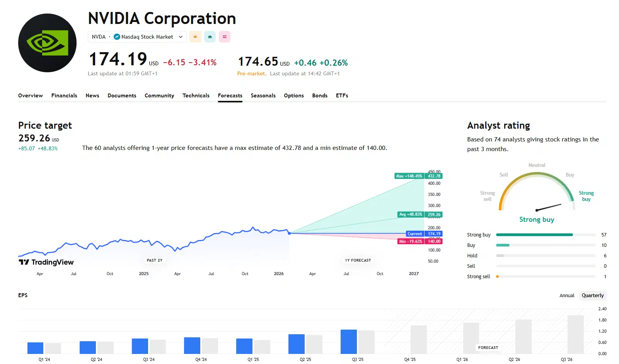Open the NVDA exchange selector dropdown
Screen dimensions: 619x364
tap(137, 37)
